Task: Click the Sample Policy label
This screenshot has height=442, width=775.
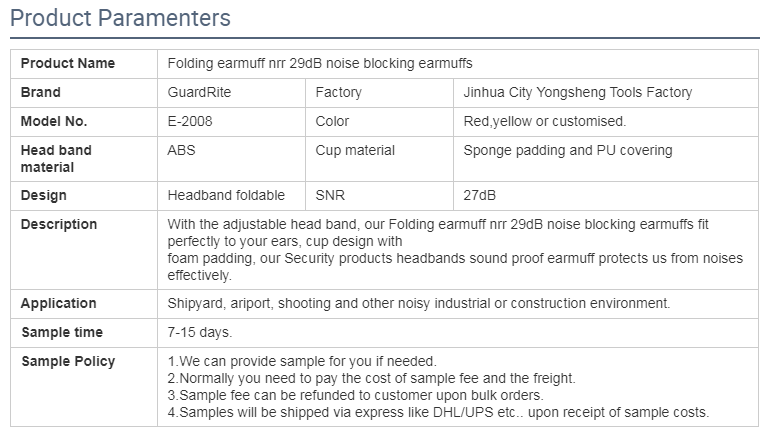Action: (68, 361)
